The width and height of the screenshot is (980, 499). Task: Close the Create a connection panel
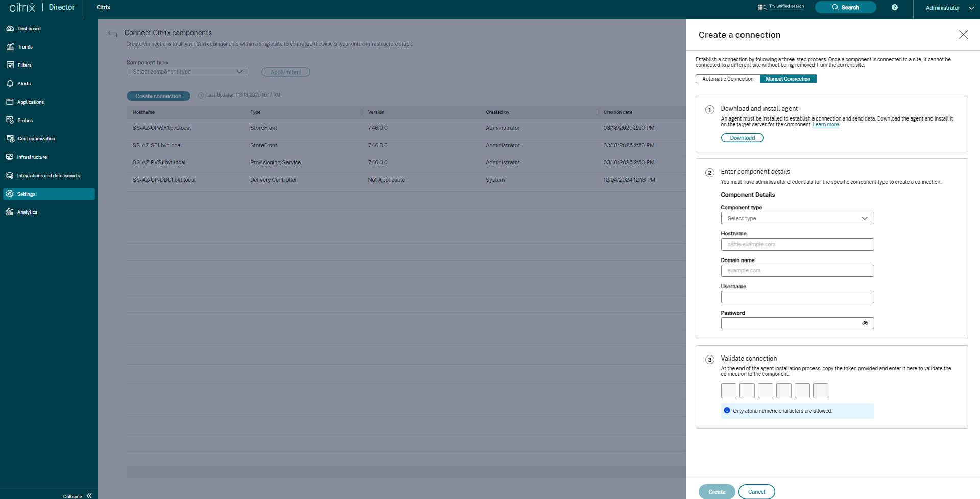(963, 34)
